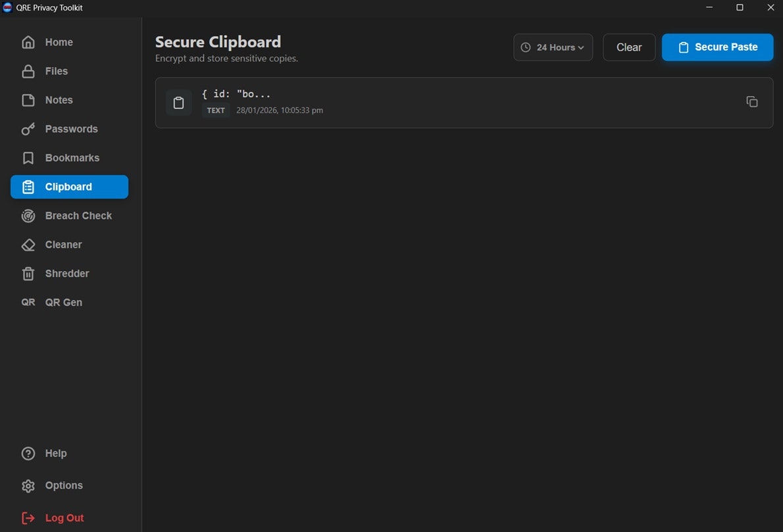The height and width of the screenshot is (532, 783).
Task: Open the Options settings
Action: click(69, 485)
